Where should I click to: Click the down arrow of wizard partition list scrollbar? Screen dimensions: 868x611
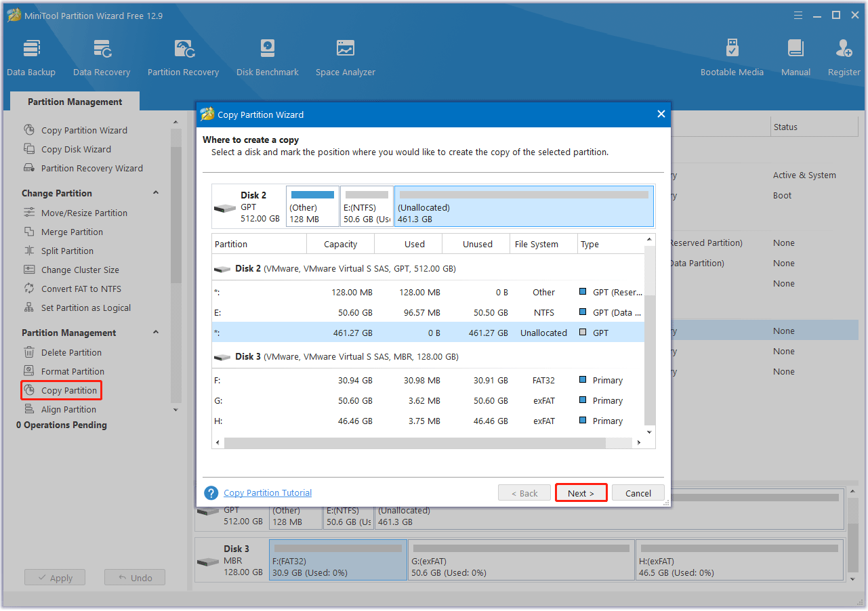tap(650, 431)
